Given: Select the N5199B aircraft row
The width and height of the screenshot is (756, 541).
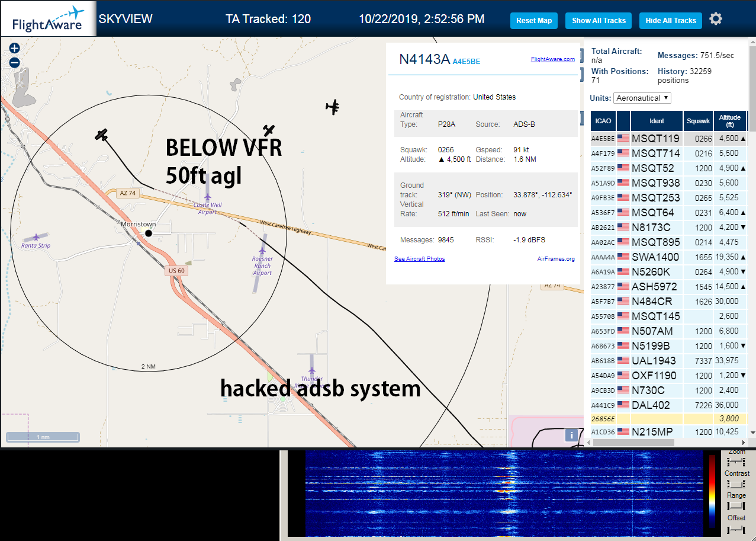Looking at the screenshot, I should (x=669, y=346).
